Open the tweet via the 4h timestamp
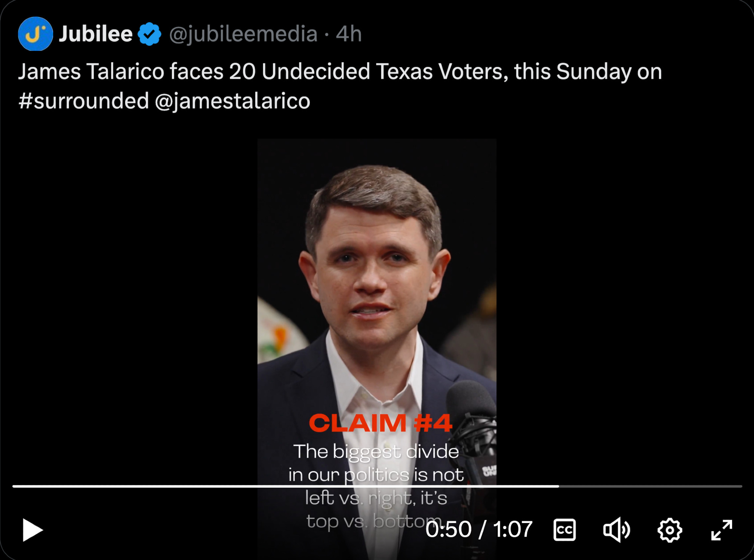Screen dimensions: 754x560 pyautogui.click(x=349, y=34)
